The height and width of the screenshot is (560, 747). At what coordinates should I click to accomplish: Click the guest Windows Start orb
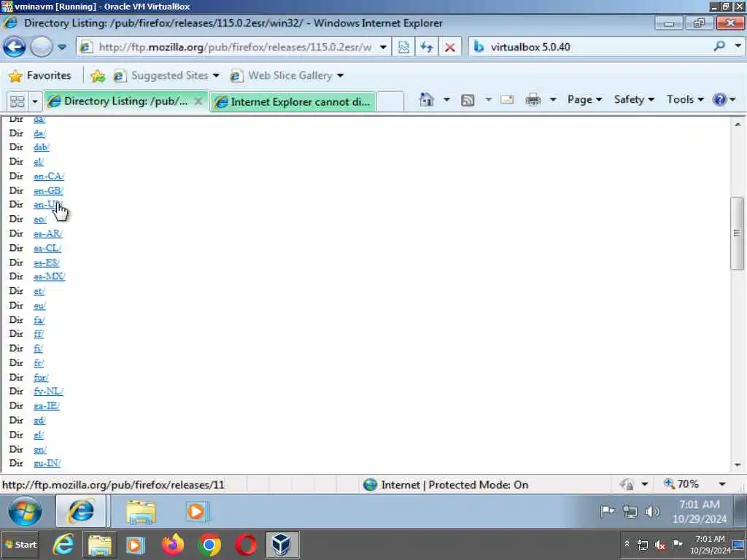(x=25, y=511)
